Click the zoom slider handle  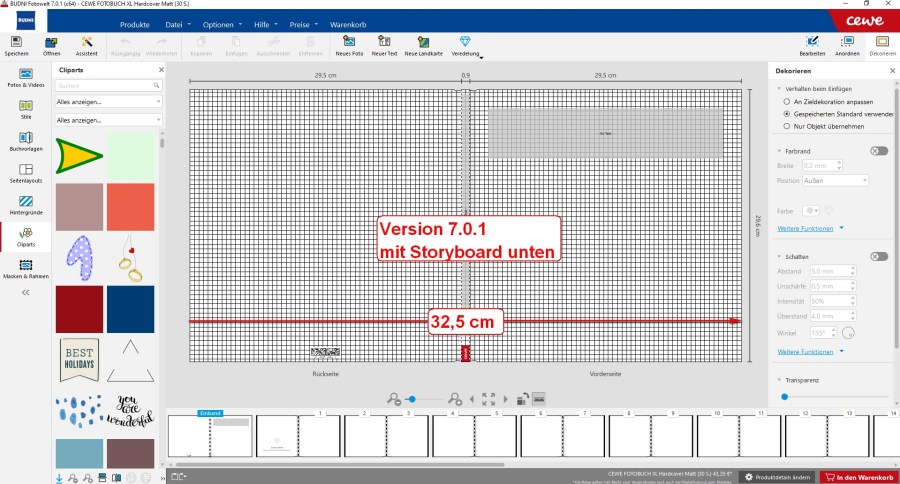pyautogui.click(x=412, y=398)
